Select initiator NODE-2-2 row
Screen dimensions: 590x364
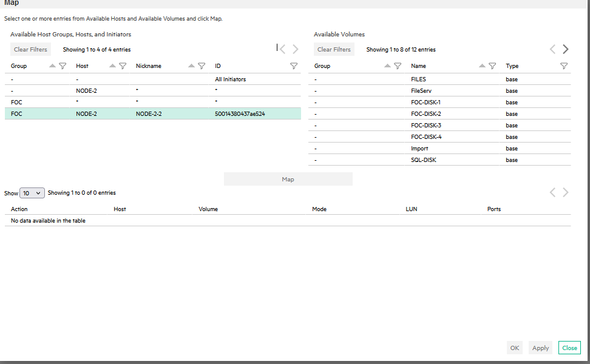[x=153, y=113]
